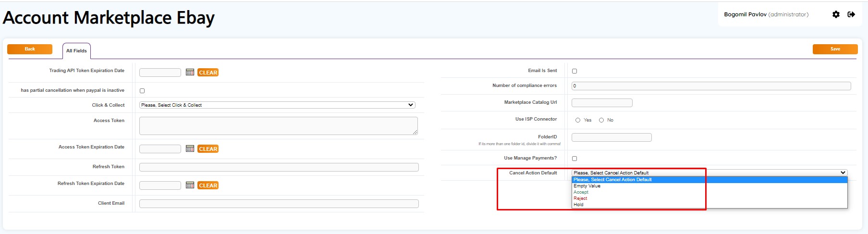Image resolution: width=868 pixels, height=234 pixels.
Task: Focus the Access Token text area
Action: [x=279, y=126]
